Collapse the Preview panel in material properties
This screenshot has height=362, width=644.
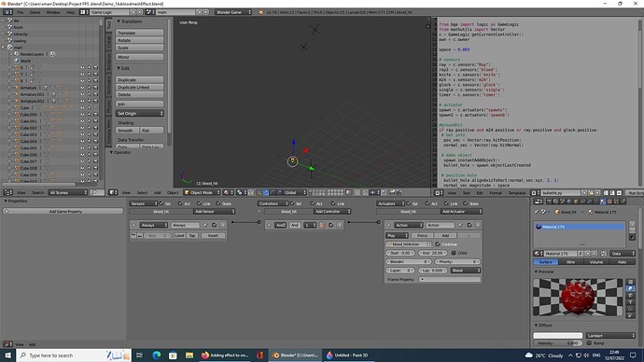click(x=536, y=271)
